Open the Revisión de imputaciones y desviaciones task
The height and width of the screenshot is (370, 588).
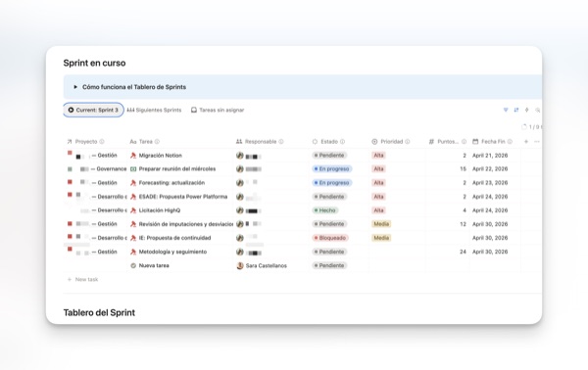tap(186, 224)
